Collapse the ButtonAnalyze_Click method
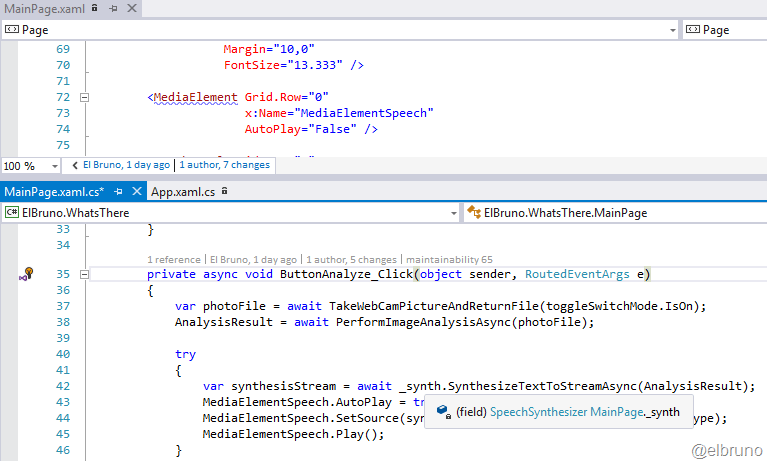The image size is (767, 461). point(84,274)
